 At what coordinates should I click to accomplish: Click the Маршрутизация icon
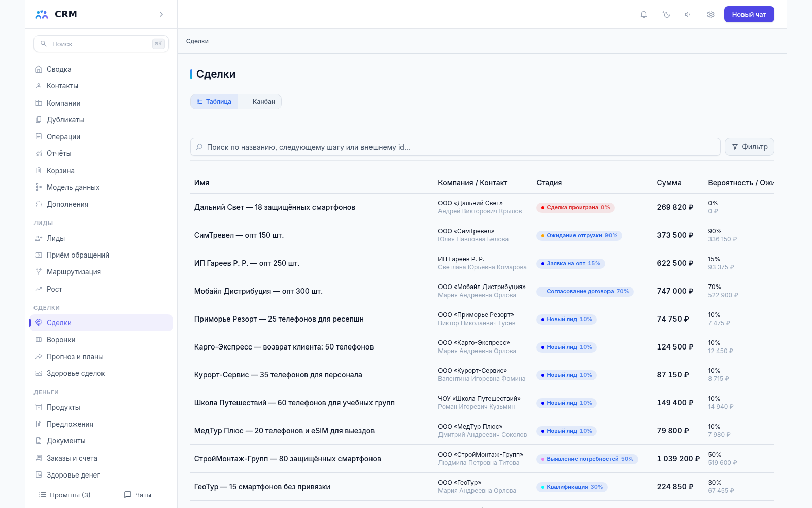(39, 272)
